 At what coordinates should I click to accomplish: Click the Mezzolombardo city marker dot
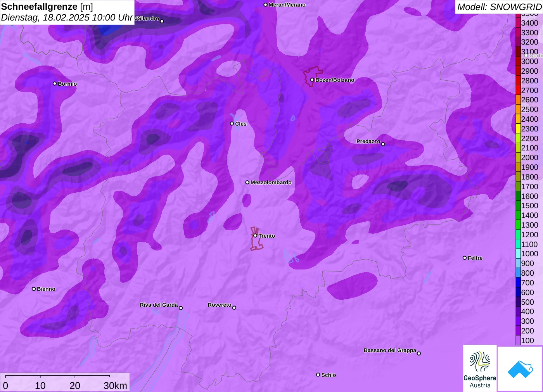[247, 182]
